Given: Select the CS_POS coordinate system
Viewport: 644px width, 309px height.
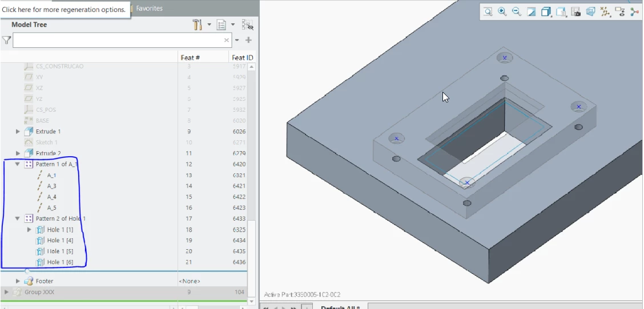Looking at the screenshot, I should pos(46,109).
